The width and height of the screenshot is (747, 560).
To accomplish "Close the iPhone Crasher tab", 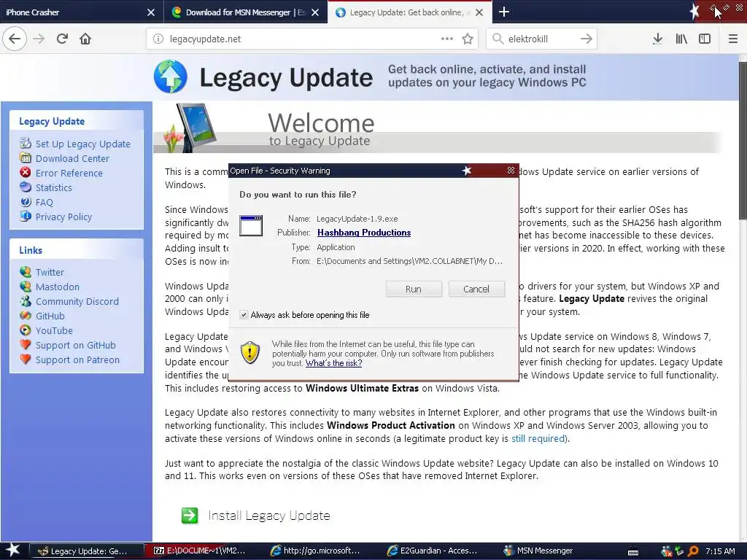I will coord(151,12).
